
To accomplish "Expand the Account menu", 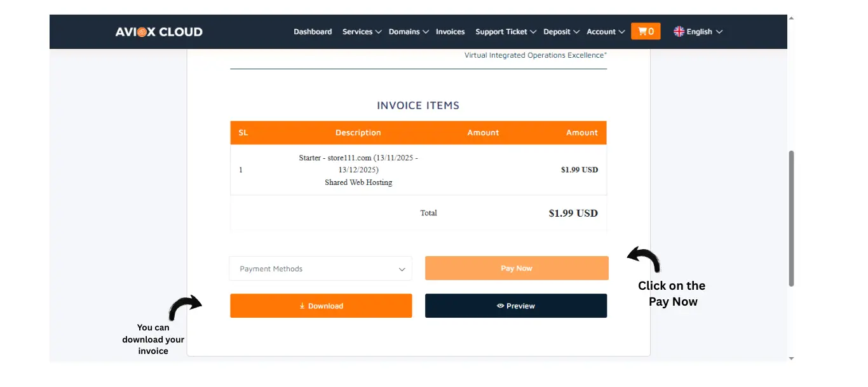I will click(x=605, y=32).
